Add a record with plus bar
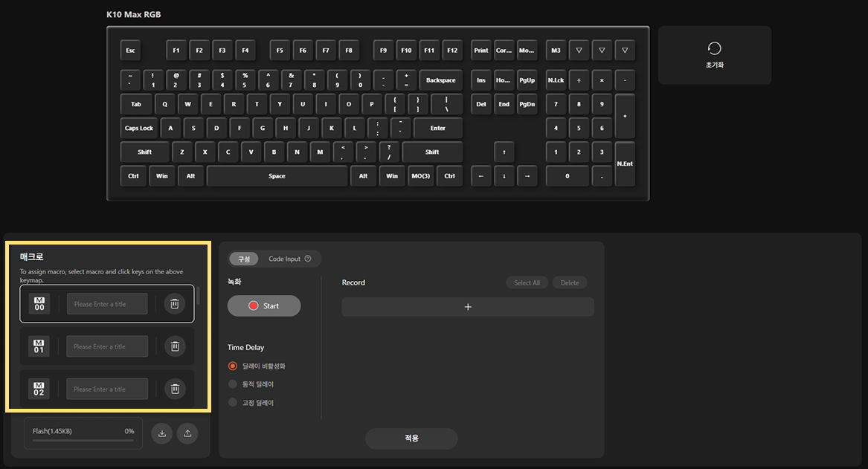 tap(468, 307)
